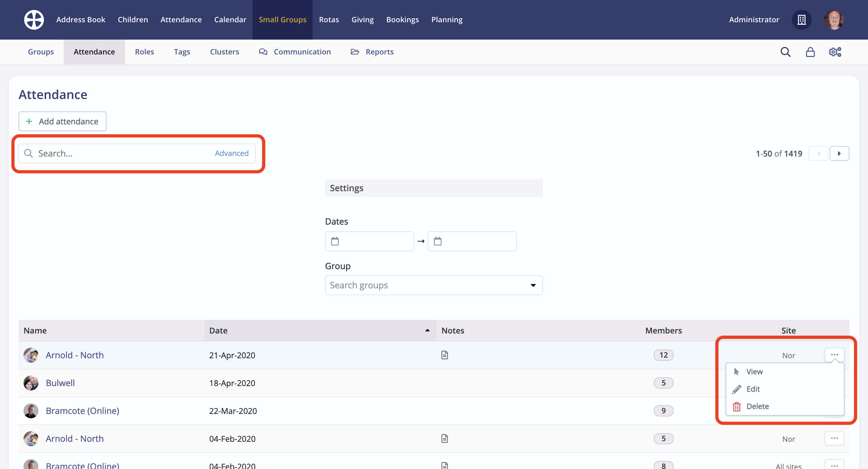Click the padlock icon in toolbar
Viewport: 868px width, 469px height.
pos(810,52)
